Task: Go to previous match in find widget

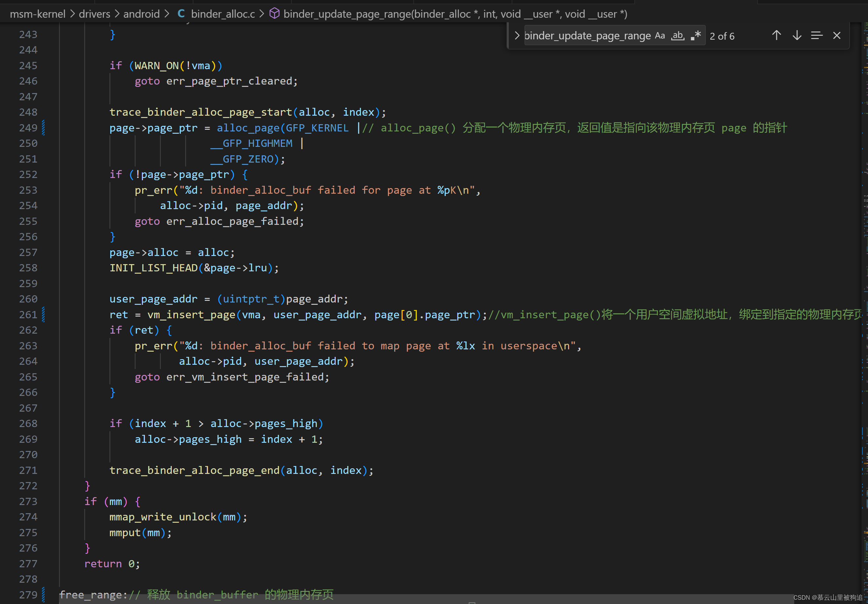Action: tap(776, 35)
